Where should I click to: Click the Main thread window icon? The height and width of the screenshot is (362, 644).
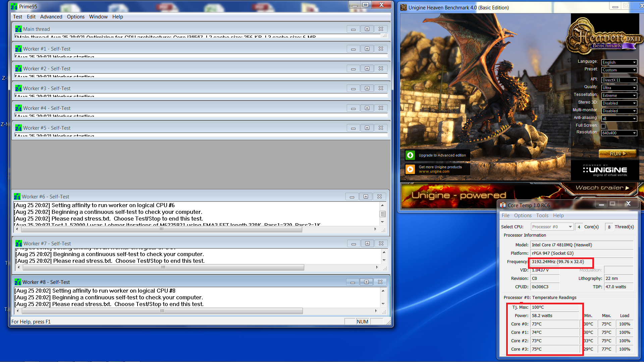(18, 29)
